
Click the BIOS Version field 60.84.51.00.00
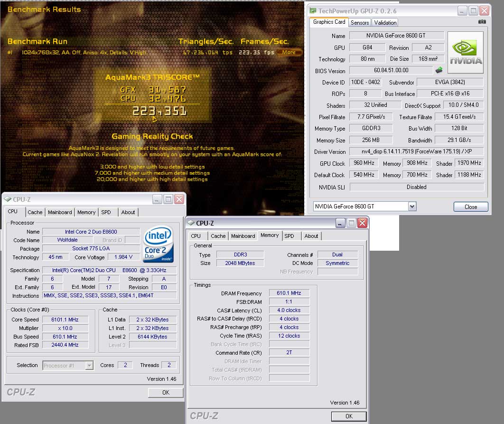(x=391, y=70)
